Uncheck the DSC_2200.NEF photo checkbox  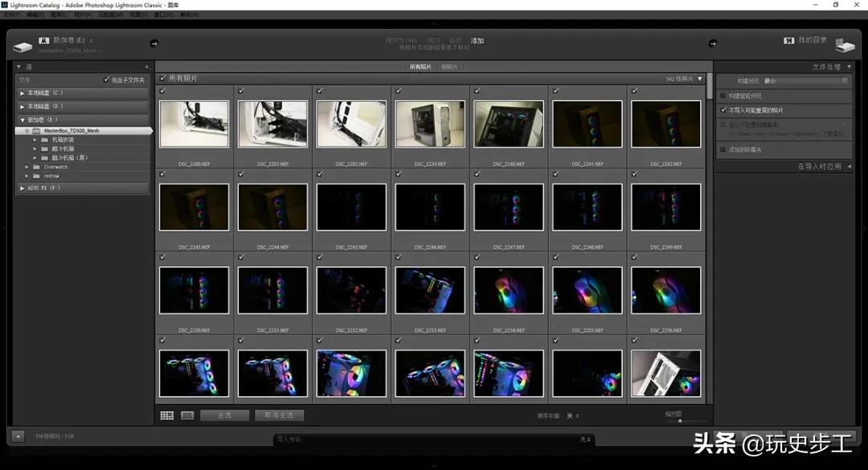[x=162, y=91]
